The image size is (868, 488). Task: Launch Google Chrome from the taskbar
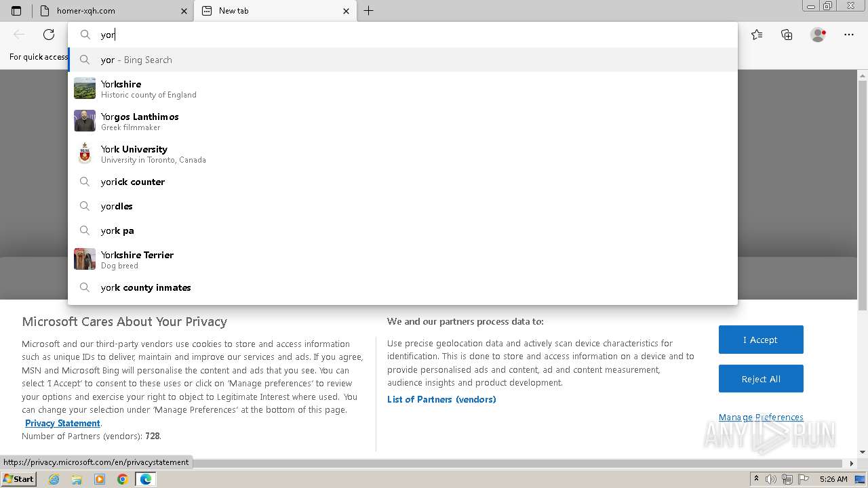click(x=123, y=479)
